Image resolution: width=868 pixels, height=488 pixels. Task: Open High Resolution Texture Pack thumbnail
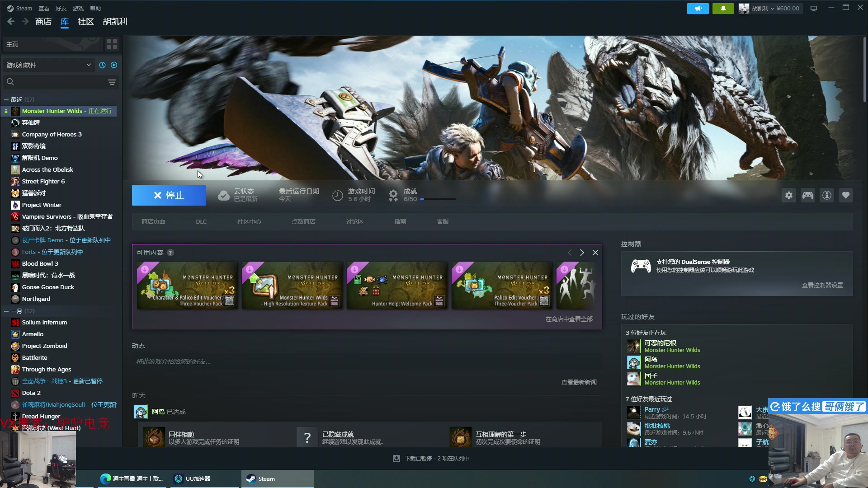coord(292,285)
